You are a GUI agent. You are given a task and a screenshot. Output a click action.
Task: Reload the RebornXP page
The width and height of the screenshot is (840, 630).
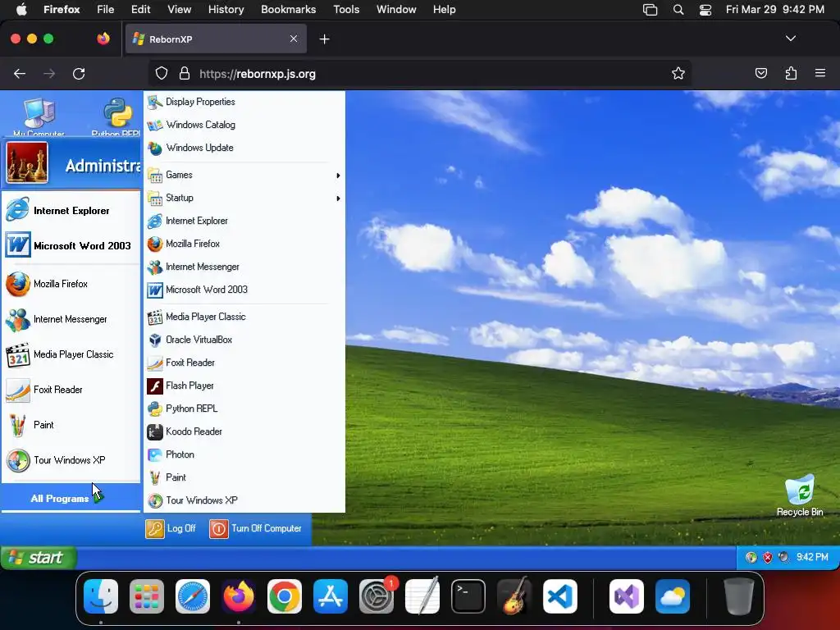tap(79, 73)
